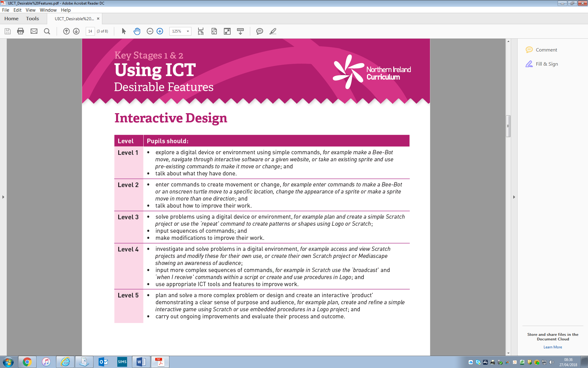The width and height of the screenshot is (588, 368).
Task: Click '(3 of 8)' page count text
Action: coord(103,31)
